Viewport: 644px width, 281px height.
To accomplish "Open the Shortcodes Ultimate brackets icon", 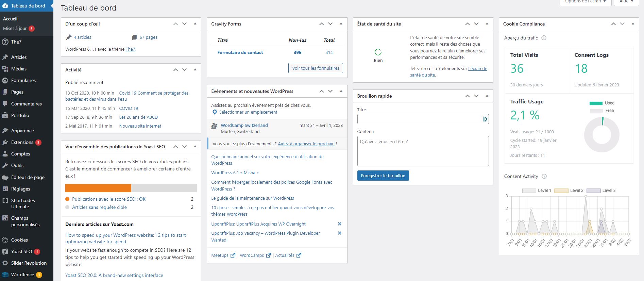I will tap(5, 200).
